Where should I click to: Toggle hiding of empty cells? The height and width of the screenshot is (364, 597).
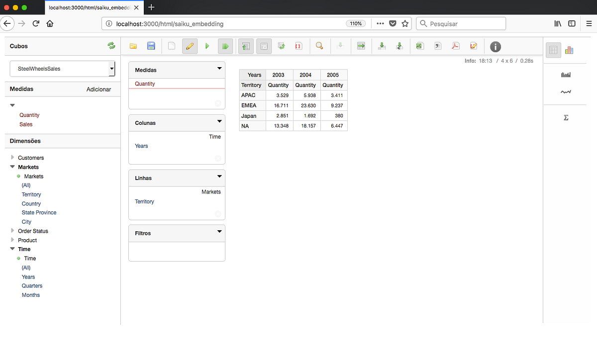(x=263, y=45)
